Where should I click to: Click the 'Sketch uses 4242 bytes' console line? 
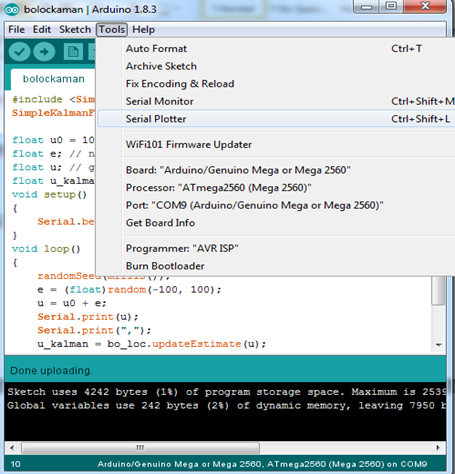(x=226, y=392)
